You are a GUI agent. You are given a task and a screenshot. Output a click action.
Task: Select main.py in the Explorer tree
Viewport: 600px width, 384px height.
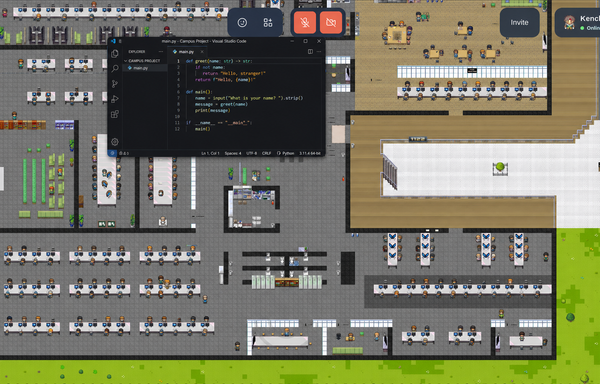[145, 68]
